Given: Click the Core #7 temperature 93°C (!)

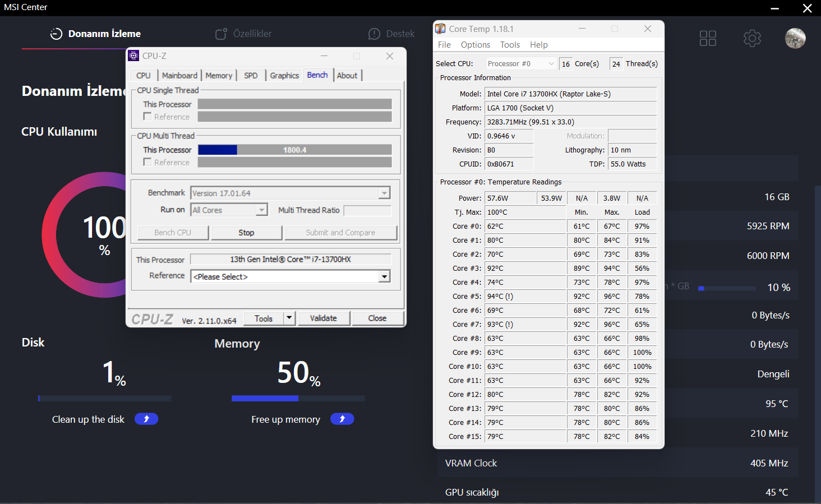Looking at the screenshot, I should 525,324.
